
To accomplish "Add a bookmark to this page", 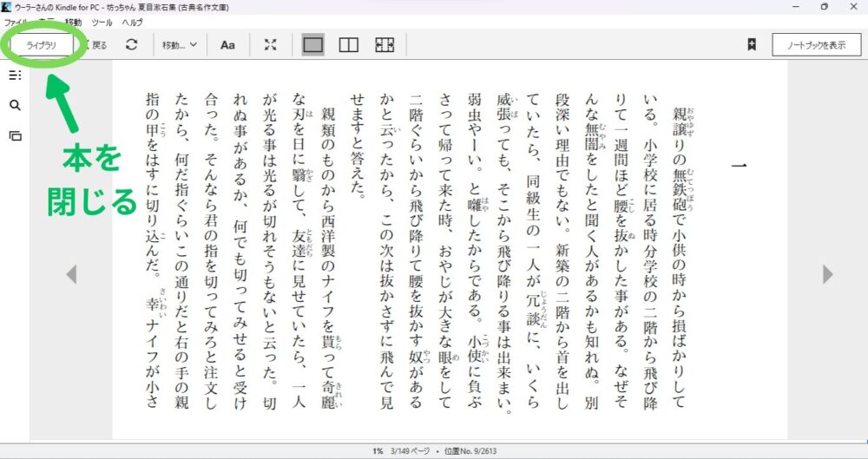I will [x=752, y=45].
